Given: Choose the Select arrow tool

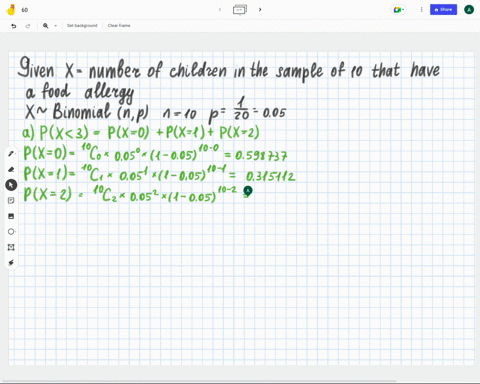Looking at the screenshot, I should (x=11, y=185).
